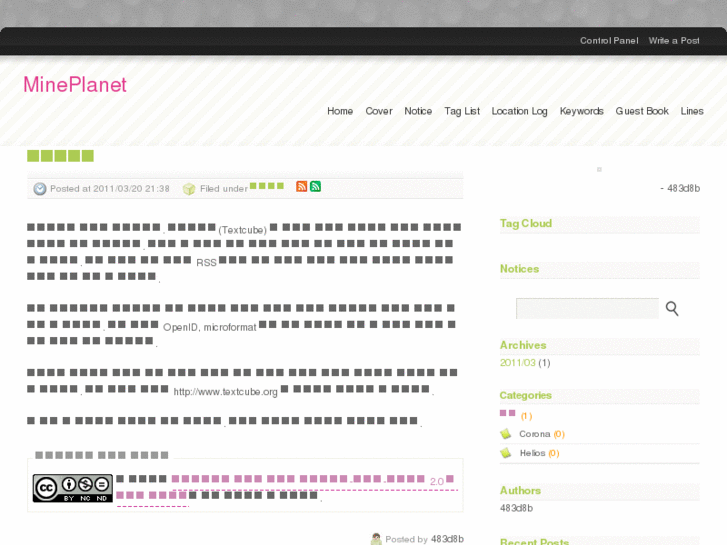727x545 pixels.
Task: Open the Guest Book menu item
Action: click(x=642, y=111)
